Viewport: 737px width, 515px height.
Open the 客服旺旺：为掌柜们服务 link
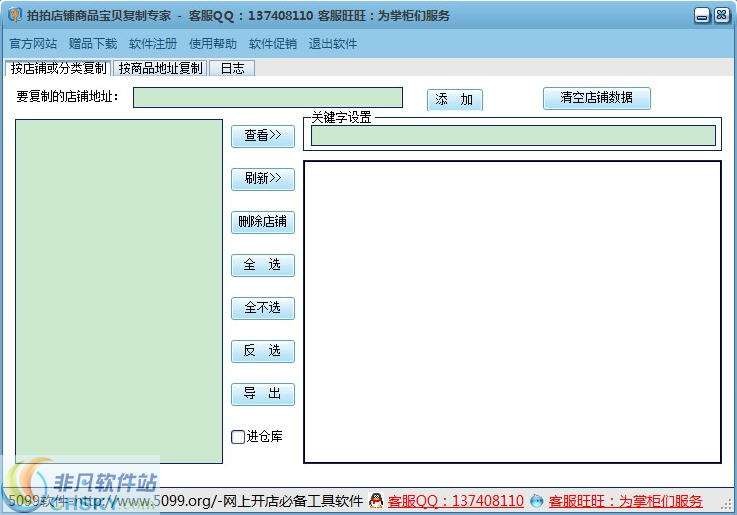pos(626,501)
